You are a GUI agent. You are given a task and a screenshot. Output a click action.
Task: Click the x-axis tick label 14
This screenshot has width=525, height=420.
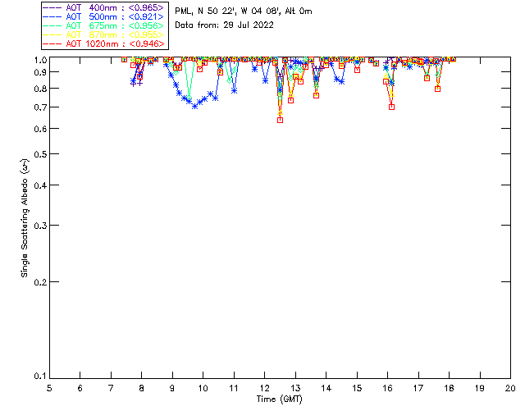point(326,388)
